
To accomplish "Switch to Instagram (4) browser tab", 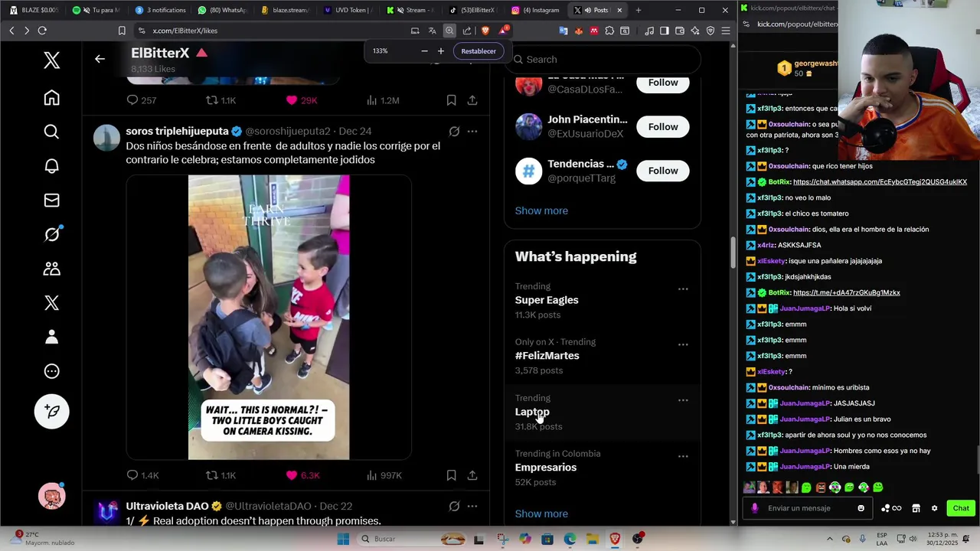I will (536, 10).
